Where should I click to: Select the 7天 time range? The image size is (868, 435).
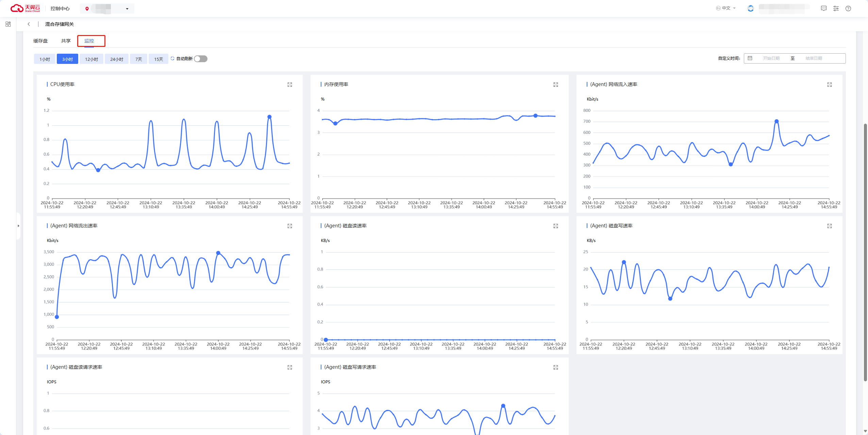[x=138, y=59]
